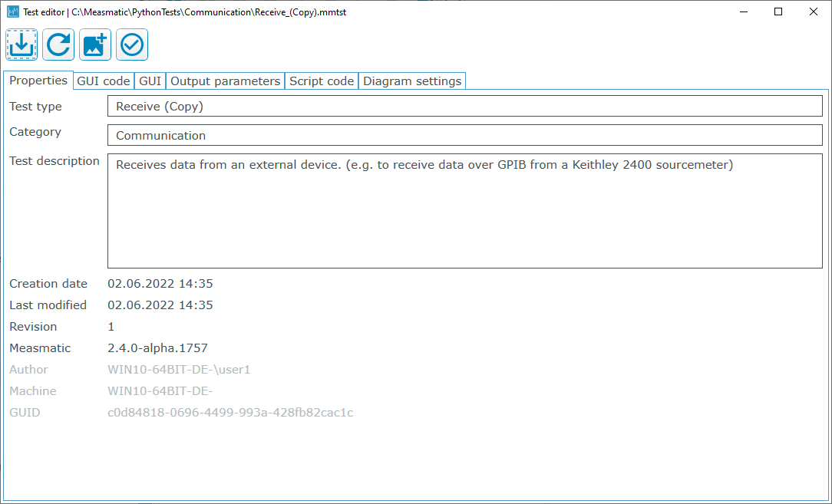Switch to the Script code tab

322,81
